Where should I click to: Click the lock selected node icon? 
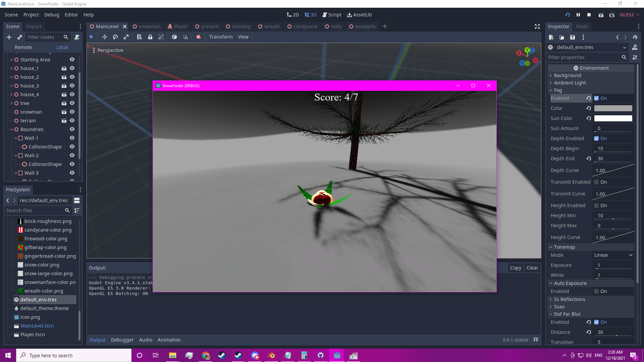click(x=150, y=37)
